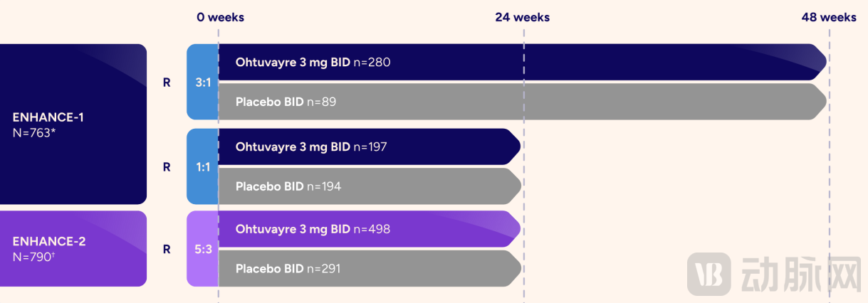Select the 48 weeks timeline label
The width and height of the screenshot is (868, 303).
coord(829,17)
